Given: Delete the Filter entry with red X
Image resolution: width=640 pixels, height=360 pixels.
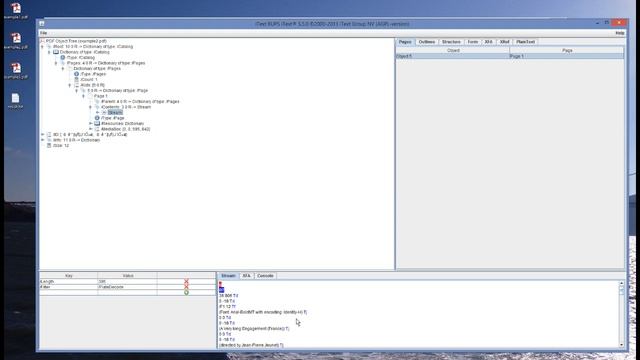Looking at the screenshot, I should 186,287.
